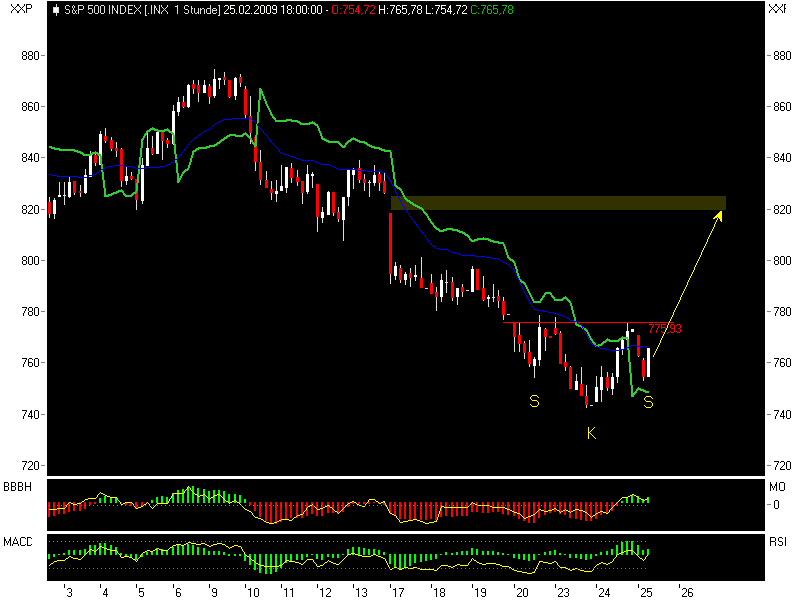Click the right yellow S shoulder label
The height and width of the screenshot is (600, 800).
click(x=650, y=404)
